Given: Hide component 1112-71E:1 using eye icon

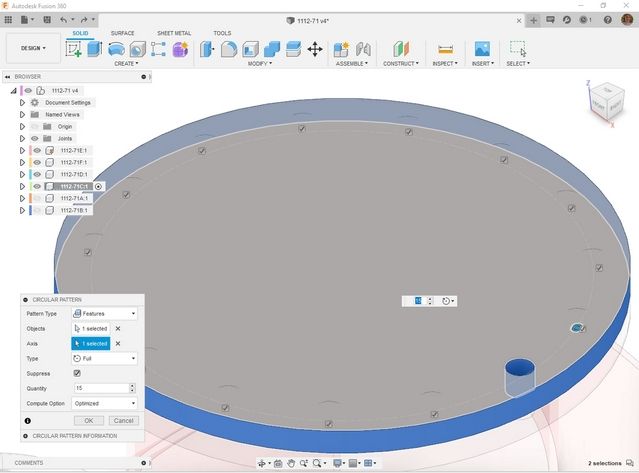Looking at the screenshot, I should click(x=37, y=150).
